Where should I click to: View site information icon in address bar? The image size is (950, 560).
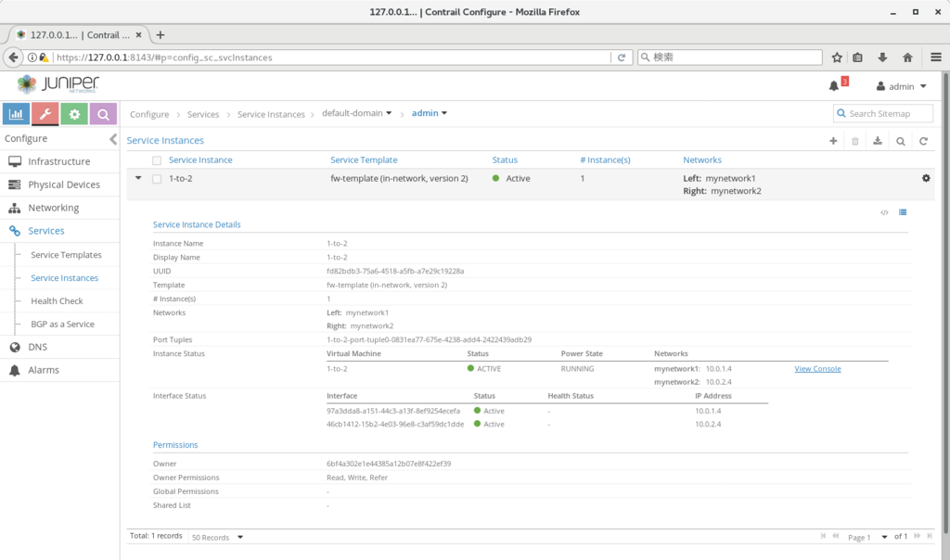point(32,57)
